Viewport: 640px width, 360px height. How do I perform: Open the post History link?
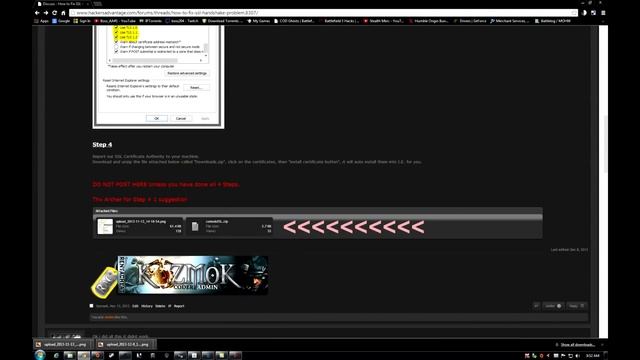pyautogui.click(x=147, y=306)
